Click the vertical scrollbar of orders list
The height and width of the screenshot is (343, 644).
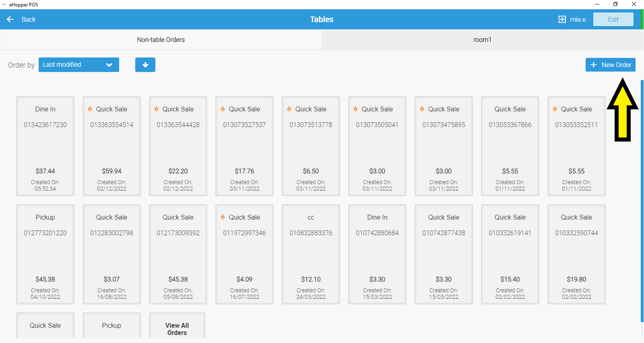pos(642,201)
